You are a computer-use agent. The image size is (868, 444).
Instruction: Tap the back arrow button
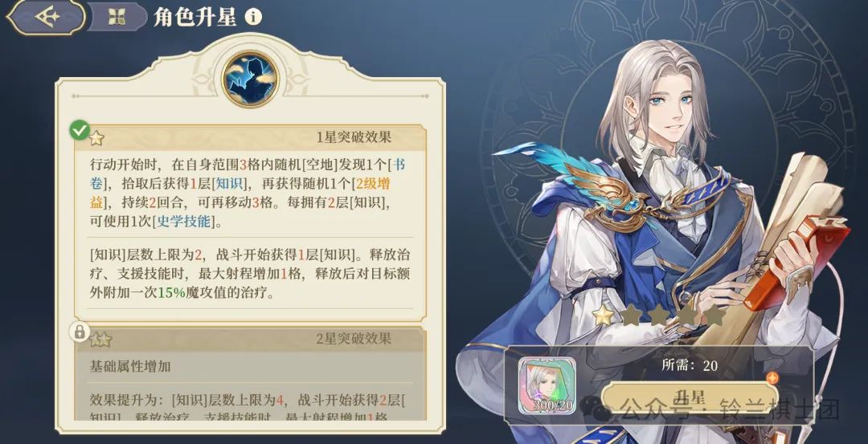(47, 17)
